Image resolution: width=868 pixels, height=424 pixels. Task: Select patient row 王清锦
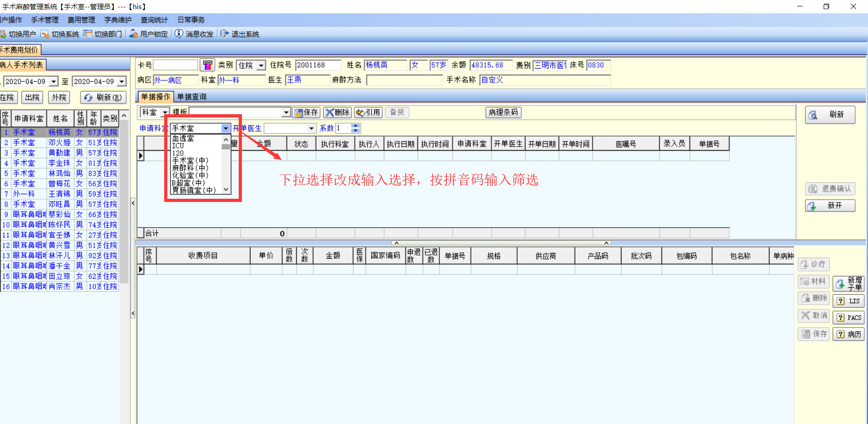59,194
